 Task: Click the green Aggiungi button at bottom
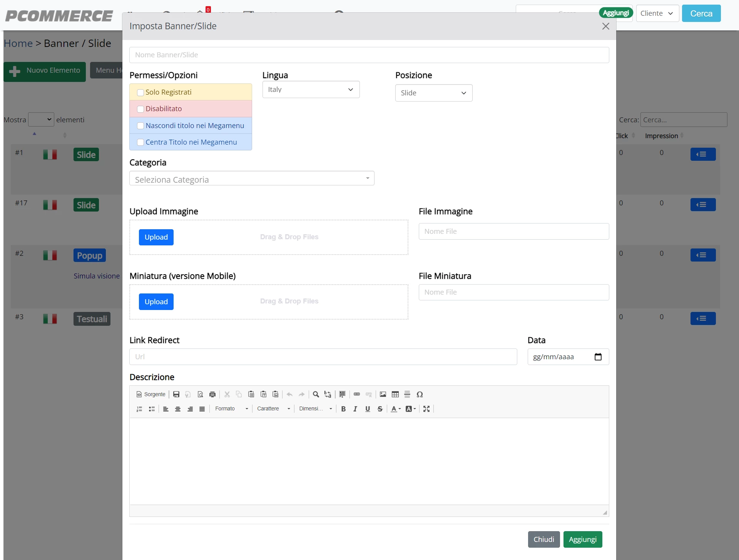tap(583, 539)
